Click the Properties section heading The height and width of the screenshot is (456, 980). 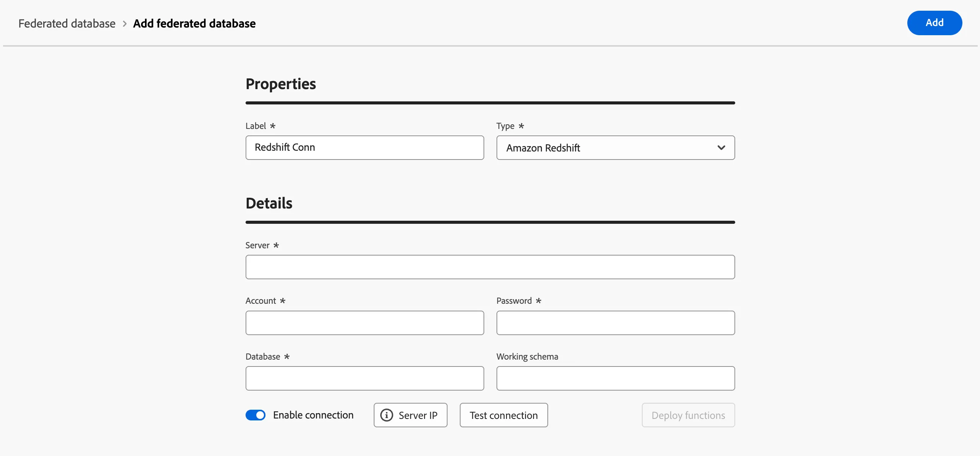(281, 84)
